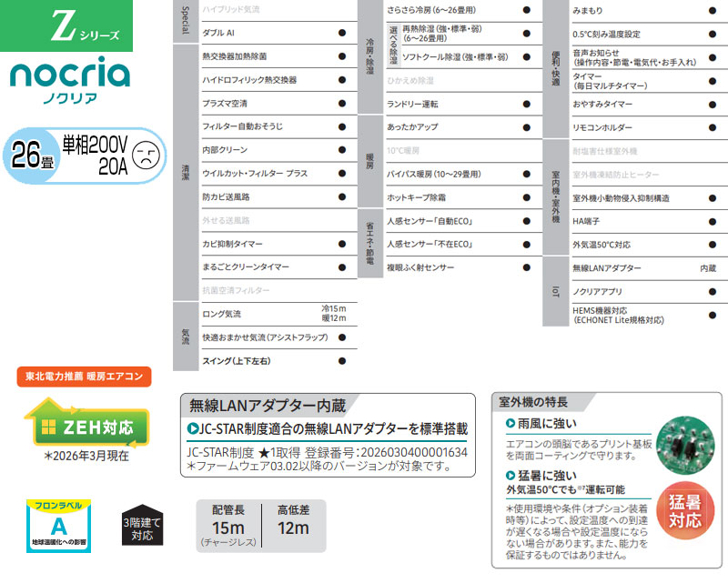Screen dimensions: 728x583
Task: Click the 猛暑に強い bullet icon
Action: tap(511, 476)
